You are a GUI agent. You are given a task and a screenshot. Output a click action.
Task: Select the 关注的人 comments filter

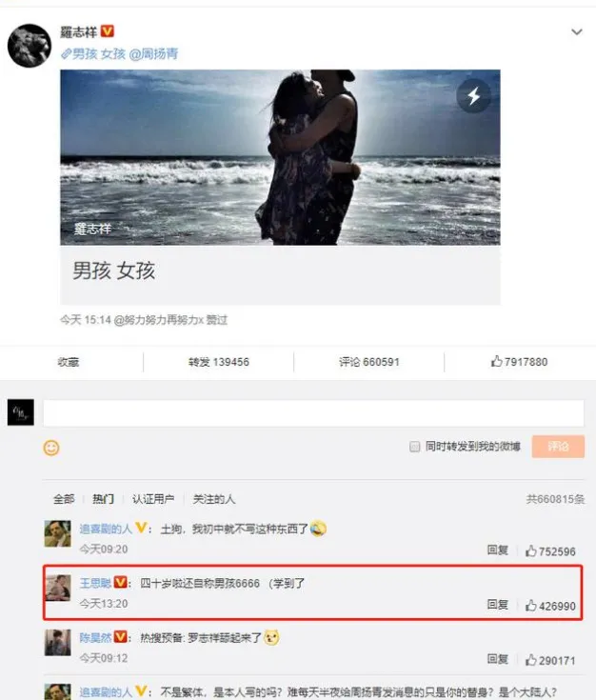[214, 499]
